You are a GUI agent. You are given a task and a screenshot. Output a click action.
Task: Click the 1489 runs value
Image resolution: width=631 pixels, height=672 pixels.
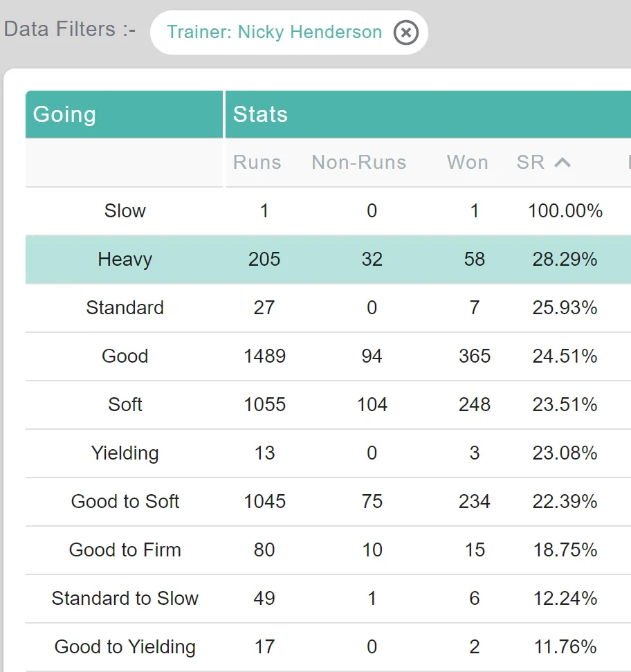264,356
